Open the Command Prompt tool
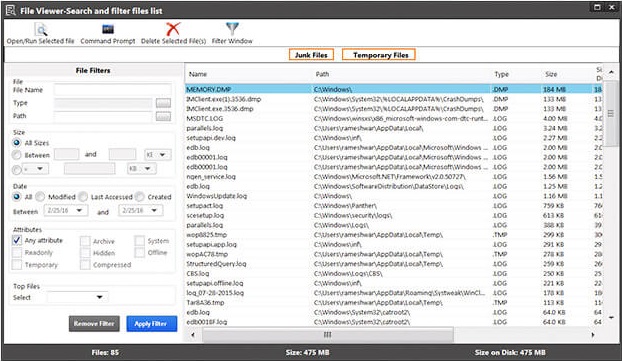 [x=108, y=29]
